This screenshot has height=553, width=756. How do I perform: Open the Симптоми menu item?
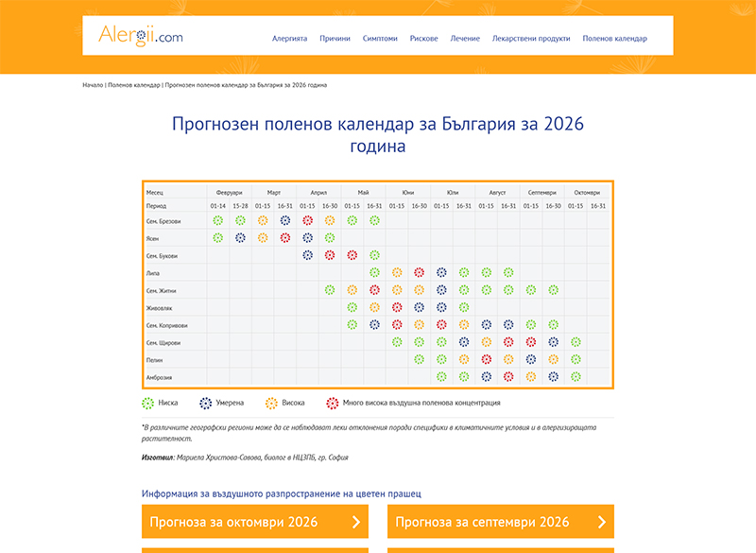tap(380, 39)
